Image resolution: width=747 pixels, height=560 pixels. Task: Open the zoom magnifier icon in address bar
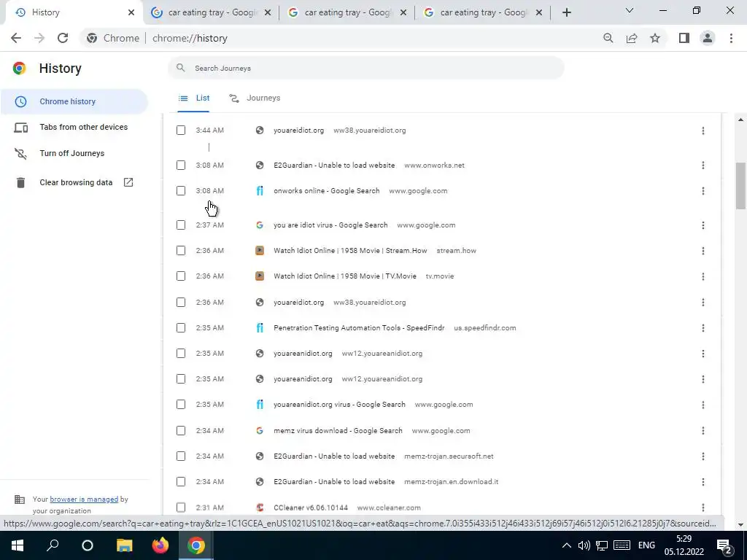click(608, 38)
